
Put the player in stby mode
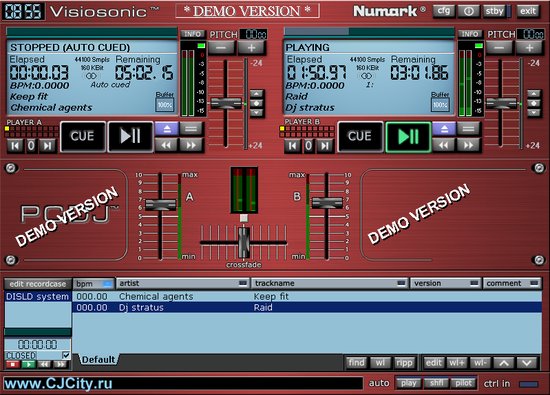[x=494, y=11]
